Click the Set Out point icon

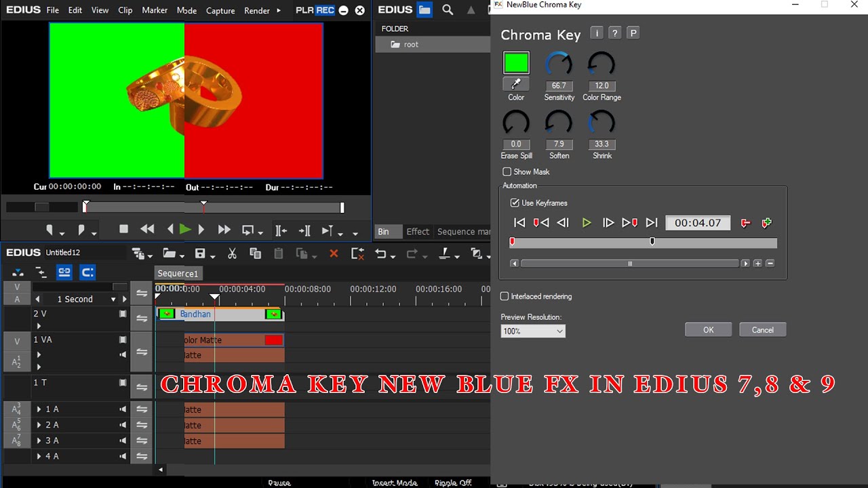click(x=81, y=230)
